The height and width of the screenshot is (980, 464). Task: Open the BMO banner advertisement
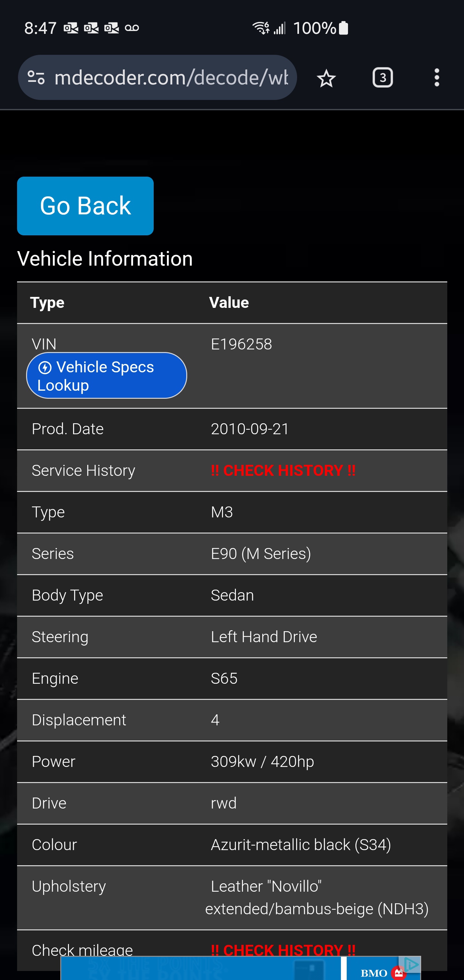pos(240,969)
